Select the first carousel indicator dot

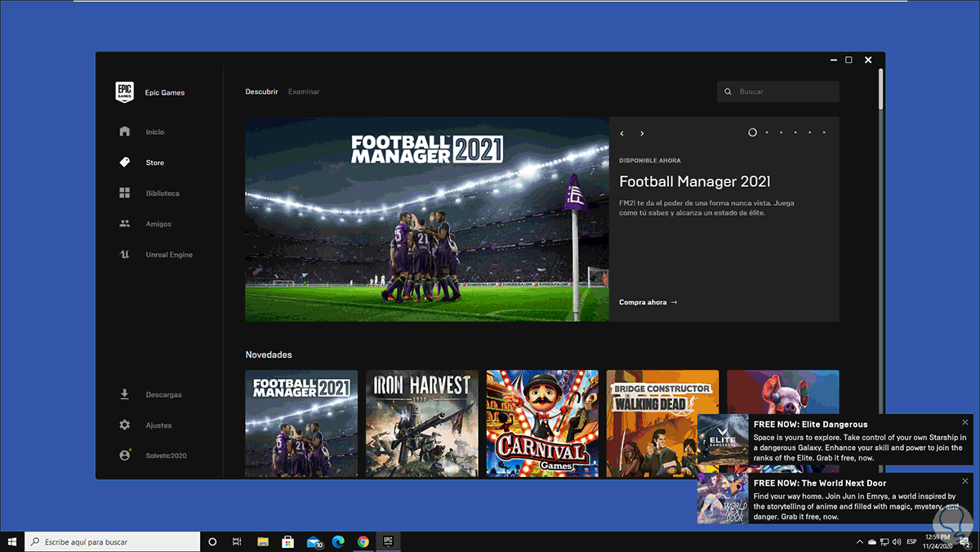752,132
